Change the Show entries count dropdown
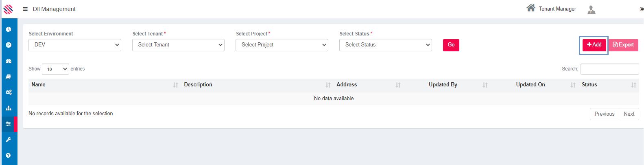Screen dimensions: 644x165 coord(55,69)
